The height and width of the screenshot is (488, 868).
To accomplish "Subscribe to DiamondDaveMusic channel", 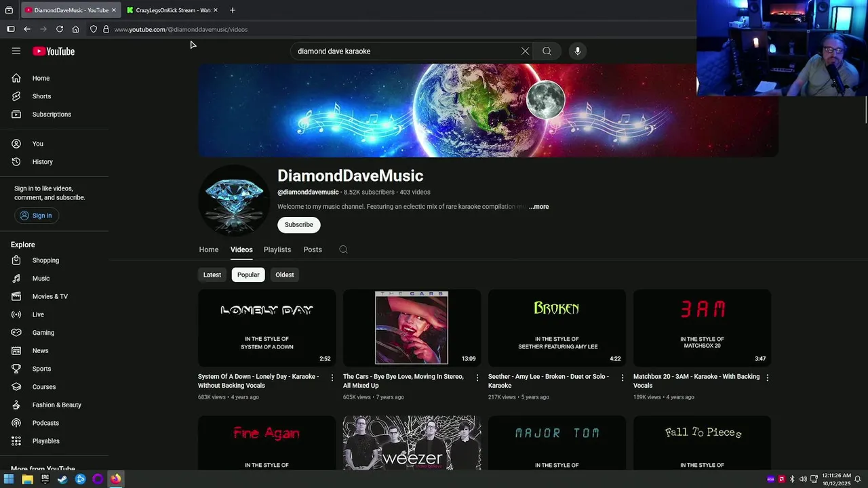I will tap(299, 224).
